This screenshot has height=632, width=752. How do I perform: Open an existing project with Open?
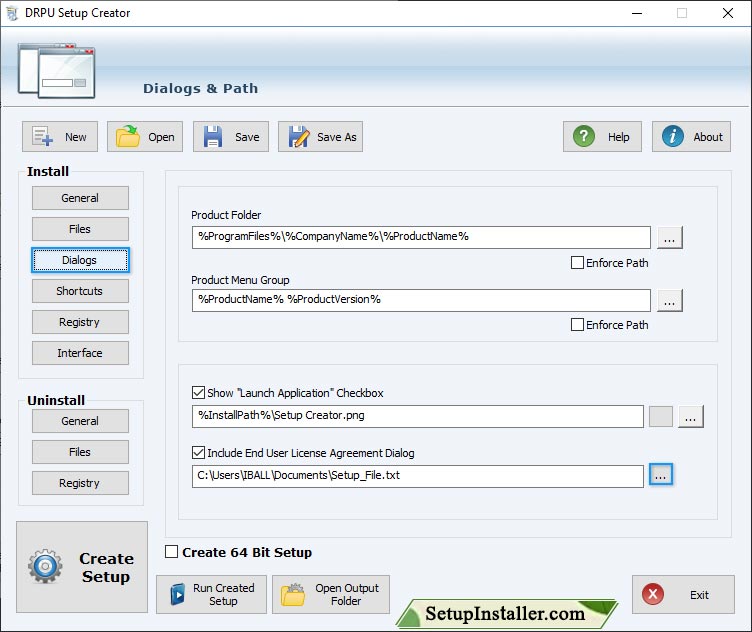click(145, 137)
